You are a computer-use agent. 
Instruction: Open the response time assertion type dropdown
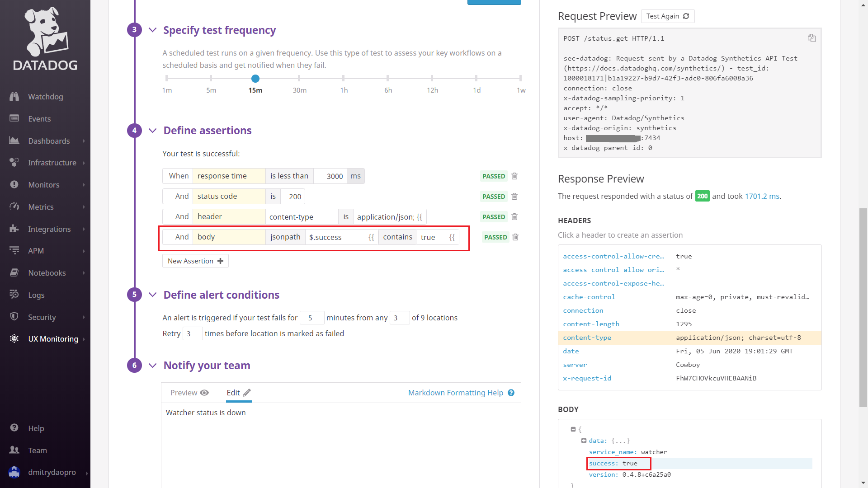pos(229,176)
